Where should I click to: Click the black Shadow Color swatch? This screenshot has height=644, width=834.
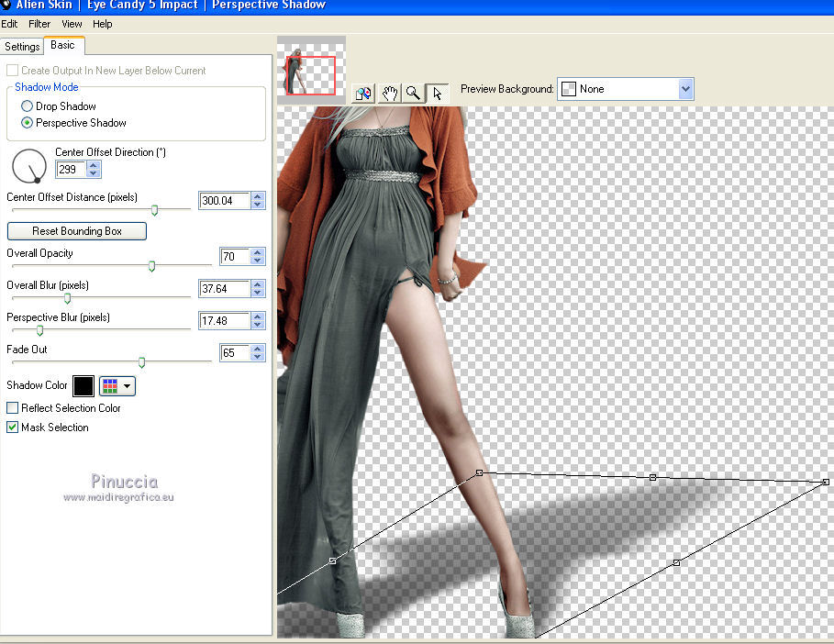point(83,386)
